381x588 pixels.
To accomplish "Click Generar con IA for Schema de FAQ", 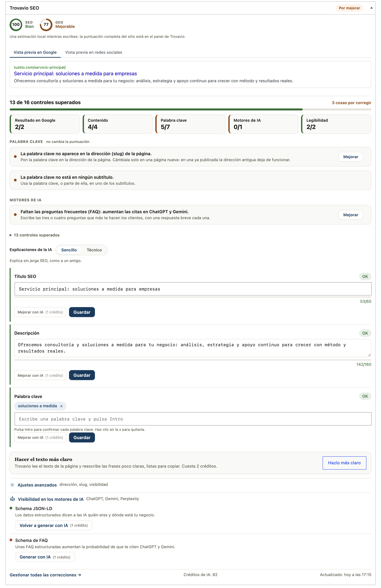I will pos(45,557).
